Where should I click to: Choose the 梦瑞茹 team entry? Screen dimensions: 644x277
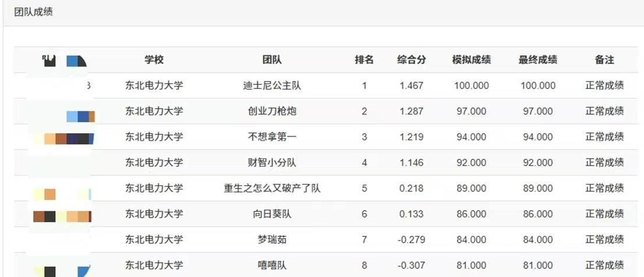[272, 239]
